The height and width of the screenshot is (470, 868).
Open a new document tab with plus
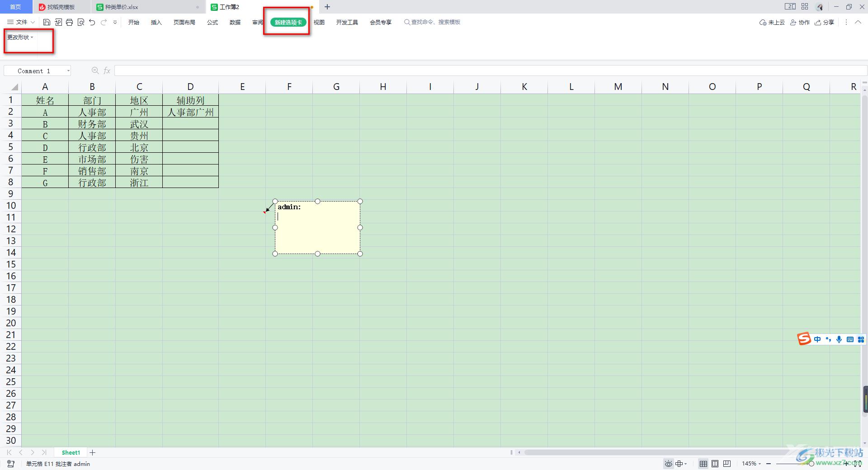coord(327,7)
